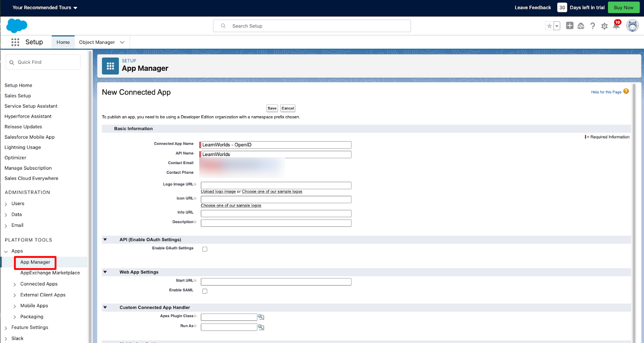Expand the Packaging node

pos(15,317)
